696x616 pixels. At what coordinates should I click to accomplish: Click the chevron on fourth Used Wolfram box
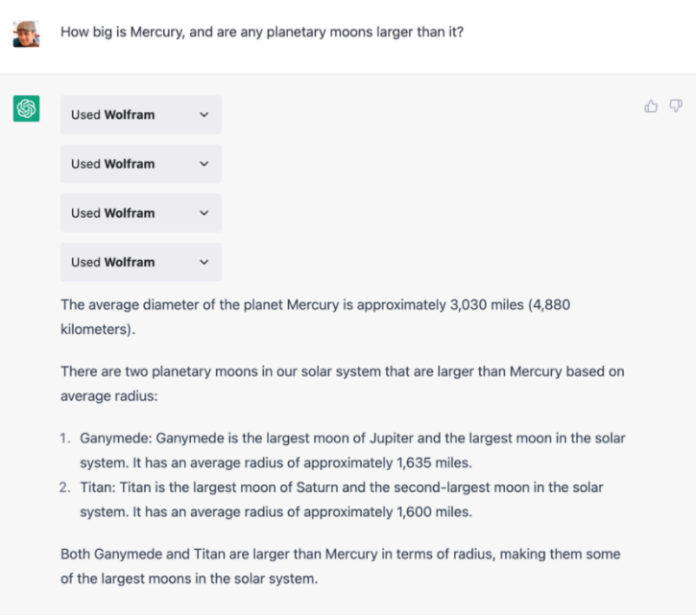point(204,262)
